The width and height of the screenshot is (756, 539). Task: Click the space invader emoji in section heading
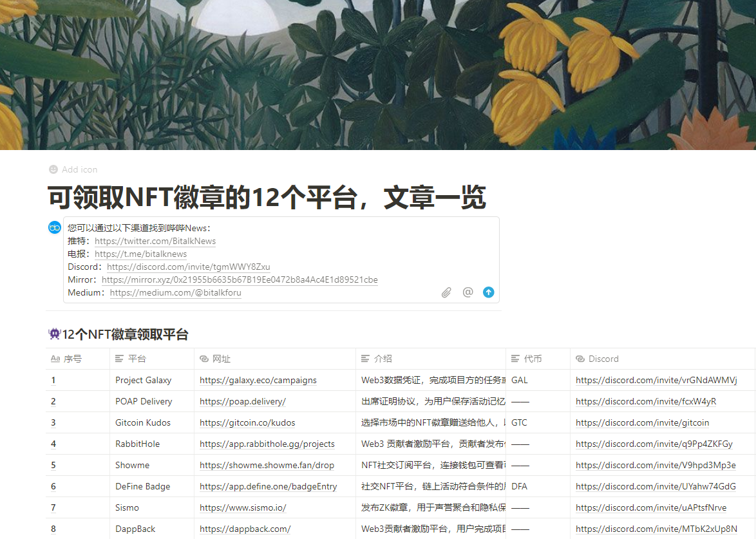tap(54, 334)
